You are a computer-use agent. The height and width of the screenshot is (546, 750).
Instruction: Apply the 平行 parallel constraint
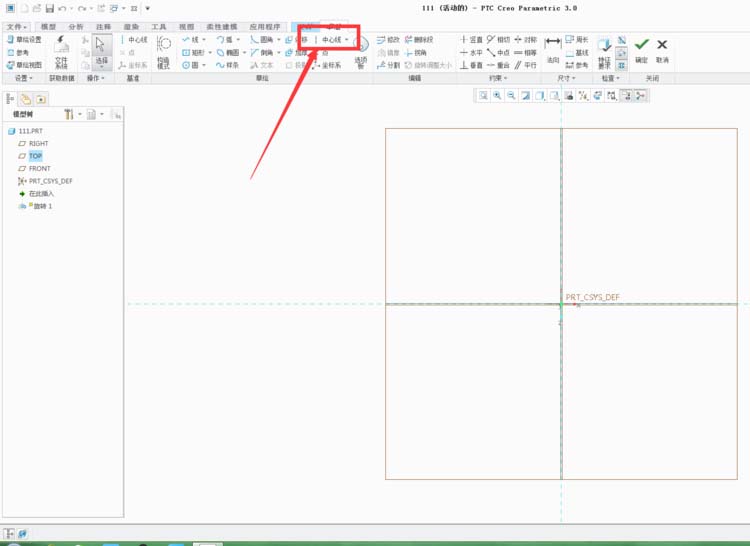pos(526,65)
